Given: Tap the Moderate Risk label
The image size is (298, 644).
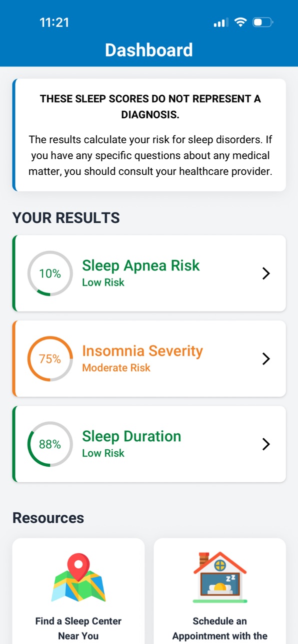Looking at the screenshot, I should point(116,368).
